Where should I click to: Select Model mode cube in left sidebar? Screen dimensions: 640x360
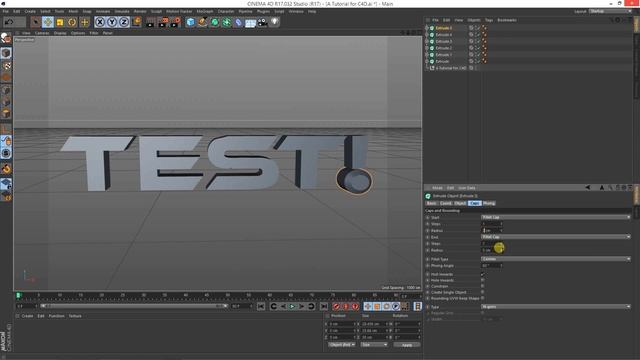click(6, 53)
